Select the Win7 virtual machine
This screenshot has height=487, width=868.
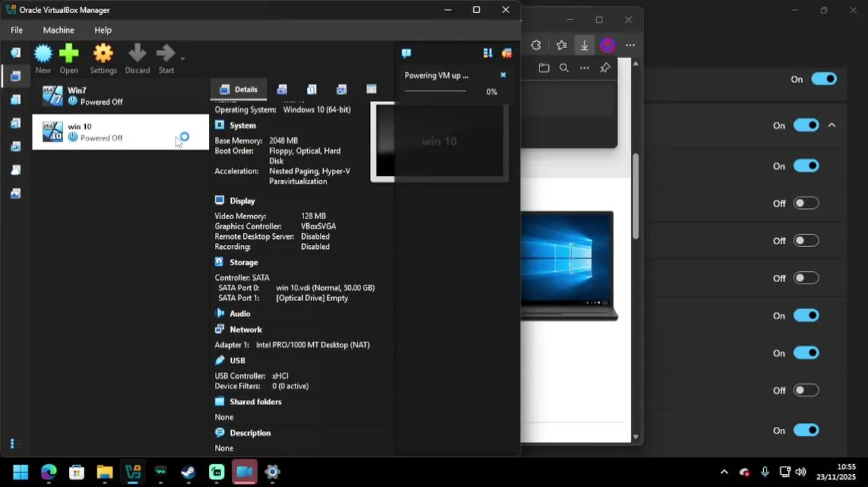120,95
